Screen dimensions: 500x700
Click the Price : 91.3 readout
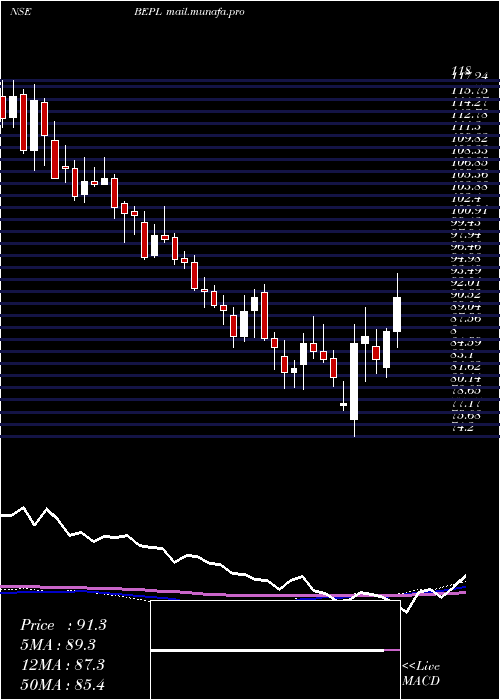[x=63, y=625]
